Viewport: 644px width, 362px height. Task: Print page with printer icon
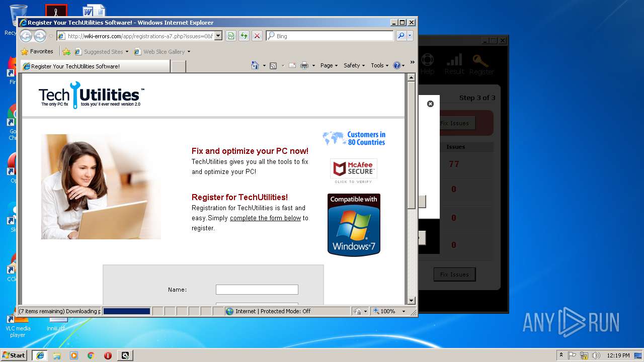click(x=304, y=65)
